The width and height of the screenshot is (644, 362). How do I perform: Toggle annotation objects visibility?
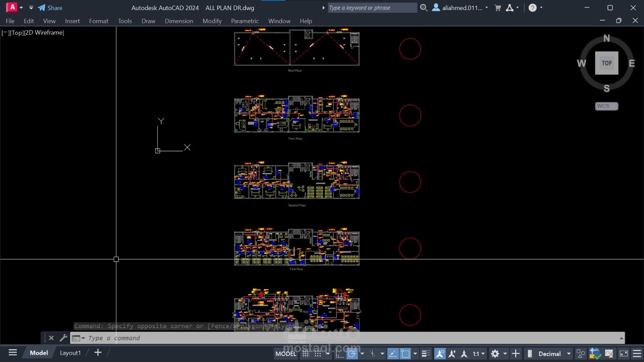pyautogui.click(x=440, y=354)
